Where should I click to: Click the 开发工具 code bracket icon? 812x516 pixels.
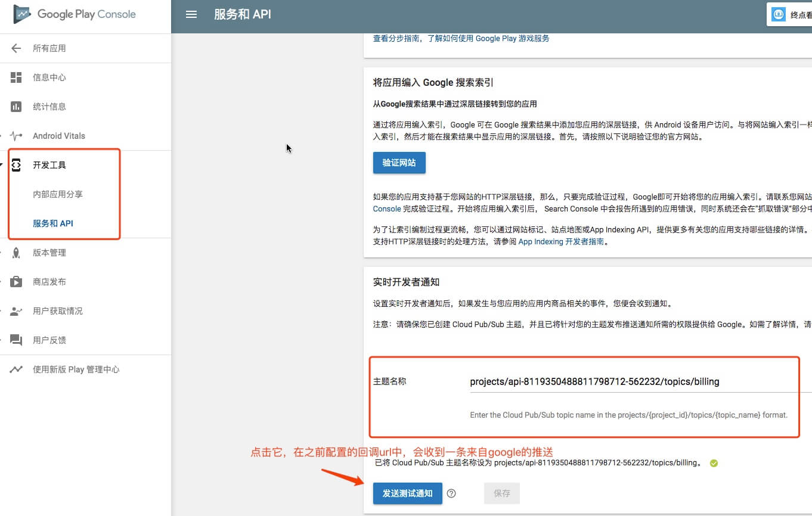[16, 165]
